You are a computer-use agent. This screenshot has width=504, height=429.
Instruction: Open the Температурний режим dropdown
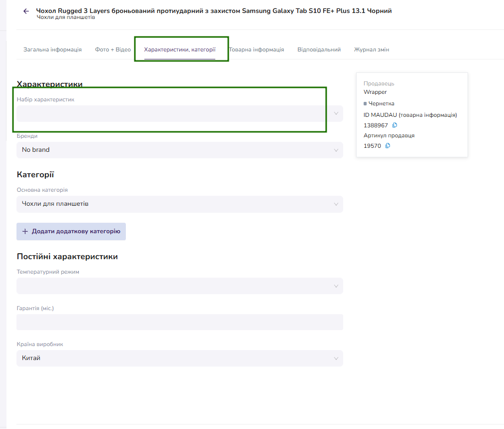pyautogui.click(x=180, y=286)
